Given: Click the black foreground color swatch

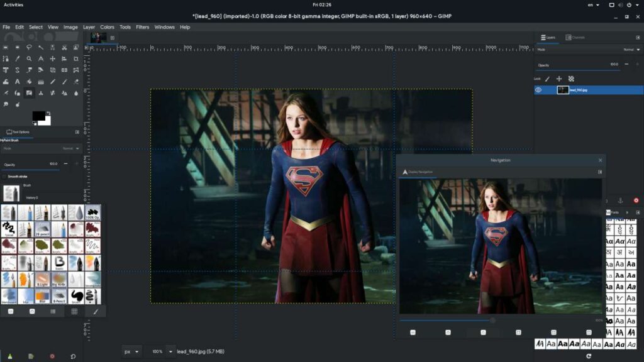Looking at the screenshot, I should coord(38,116).
